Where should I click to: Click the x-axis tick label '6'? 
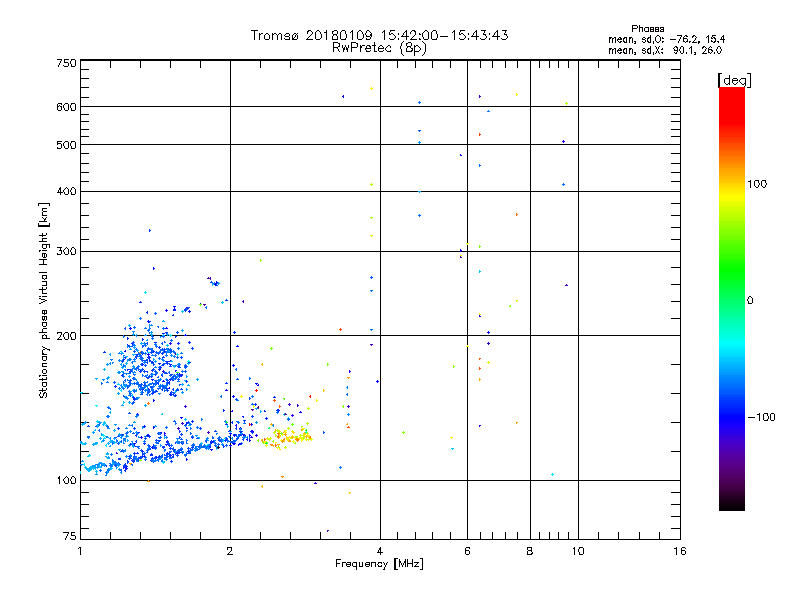(467, 551)
